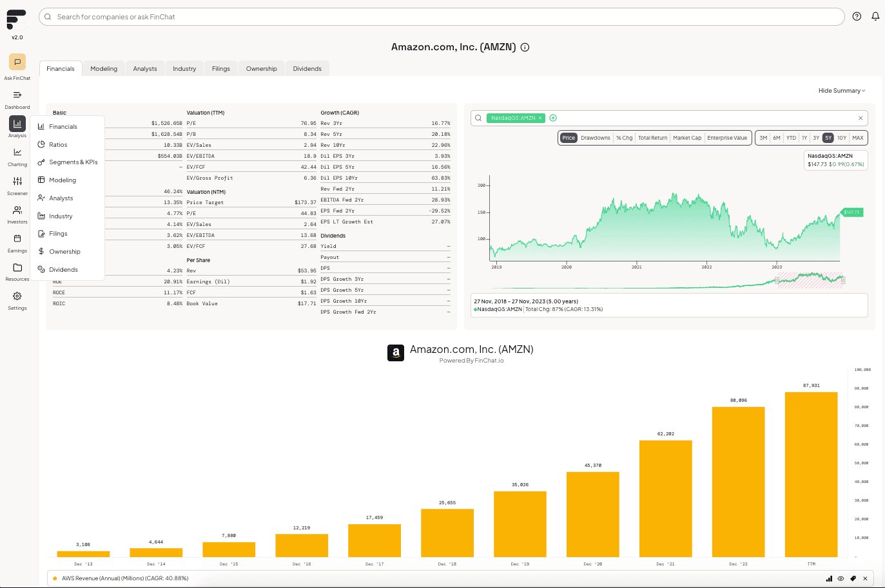
Task: Open Settings gear in the sidebar
Action: [x=17, y=296]
